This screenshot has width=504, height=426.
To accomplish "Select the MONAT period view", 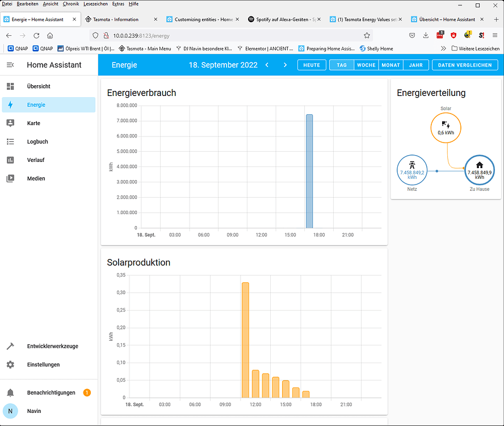I will pos(391,65).
